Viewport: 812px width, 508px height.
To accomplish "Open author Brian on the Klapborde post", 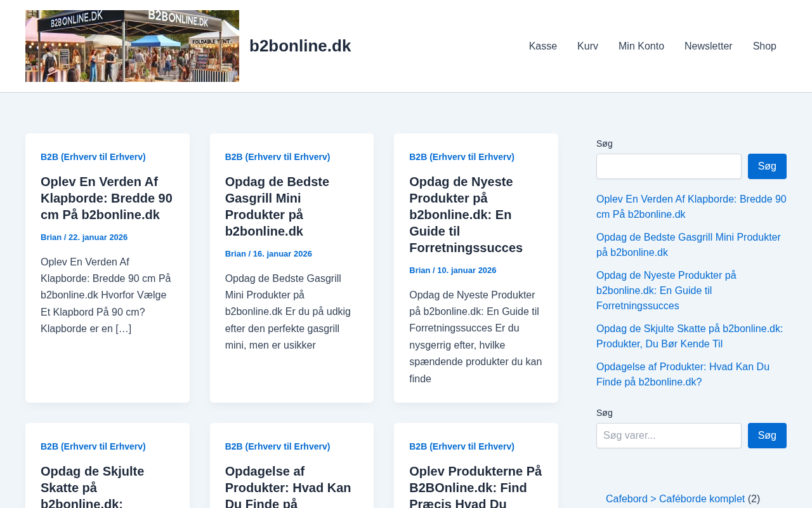I will (x=51, y=237).
